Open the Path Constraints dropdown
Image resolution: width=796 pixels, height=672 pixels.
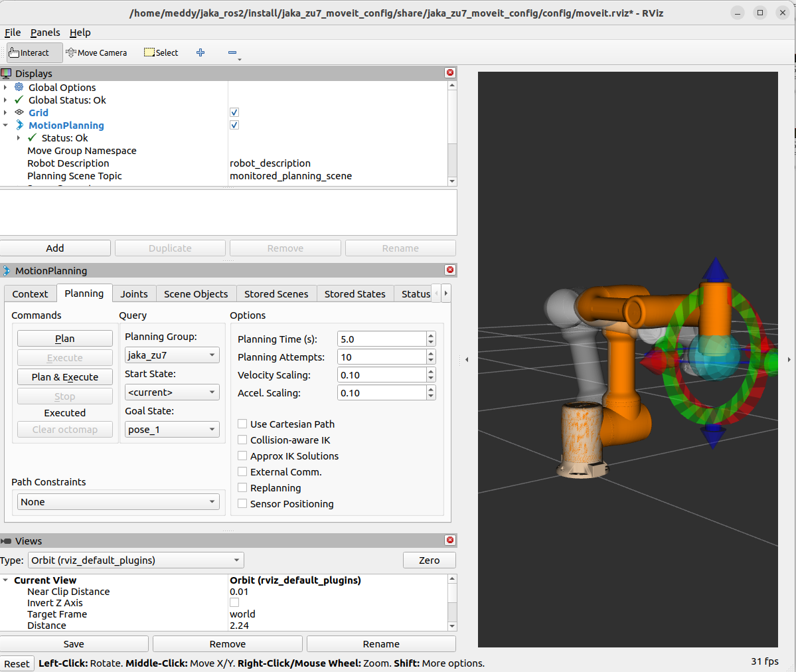click(118, 501)
